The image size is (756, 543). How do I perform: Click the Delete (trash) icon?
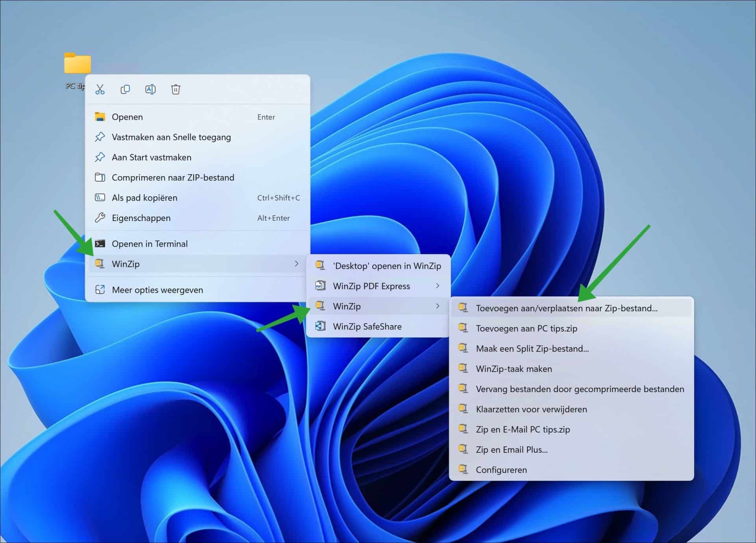tap(176, 89)
